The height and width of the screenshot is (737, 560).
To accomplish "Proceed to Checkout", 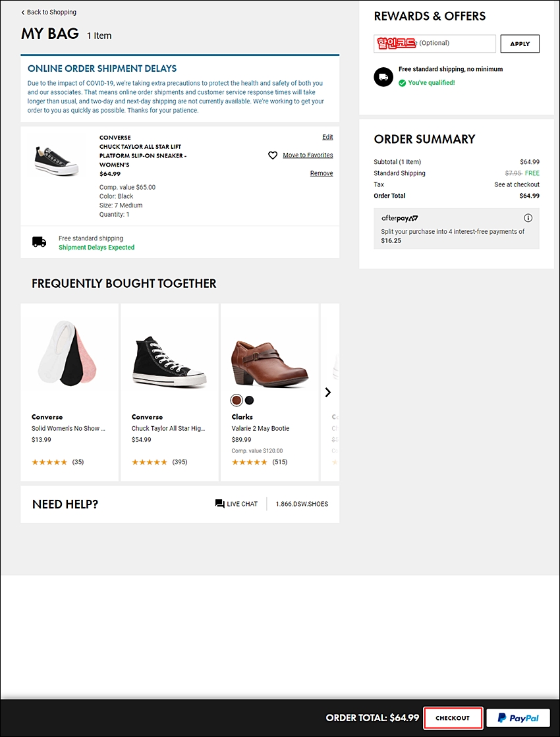I will (453, 718).
